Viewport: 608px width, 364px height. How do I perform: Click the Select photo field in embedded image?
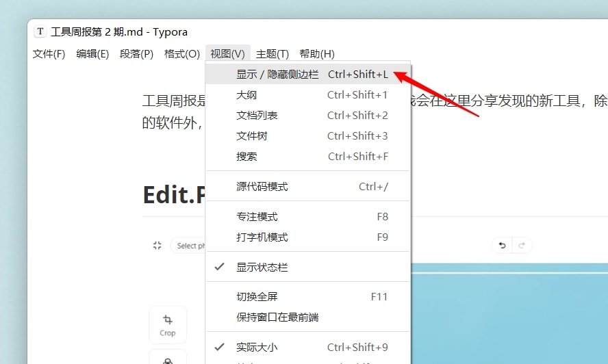188,246
